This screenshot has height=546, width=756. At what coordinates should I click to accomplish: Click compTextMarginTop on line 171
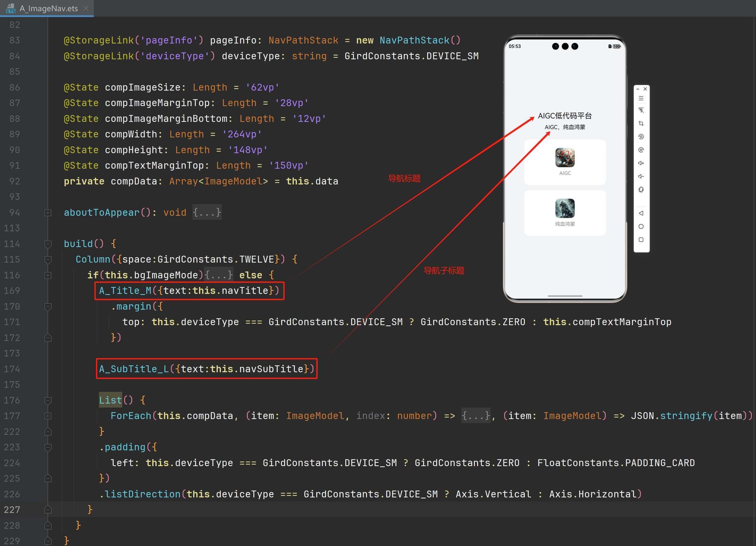[622, 322]
